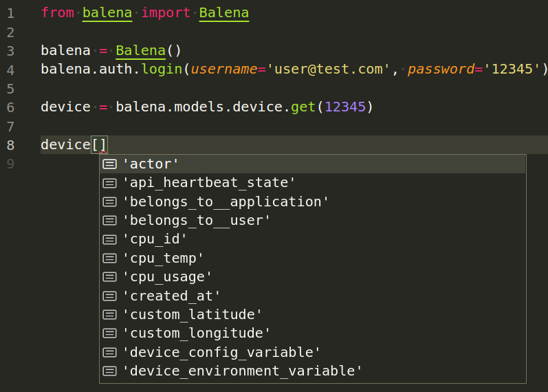Choose the 'actor' key suggestion
The height and width of the screenshot is (392, 548).
tap(151, 164)
